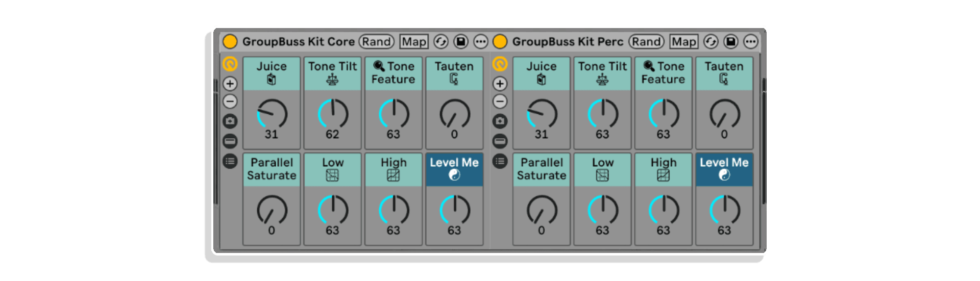Open more options menu on Kit Core
980x281 pixels.
click(x=481, y=41)
